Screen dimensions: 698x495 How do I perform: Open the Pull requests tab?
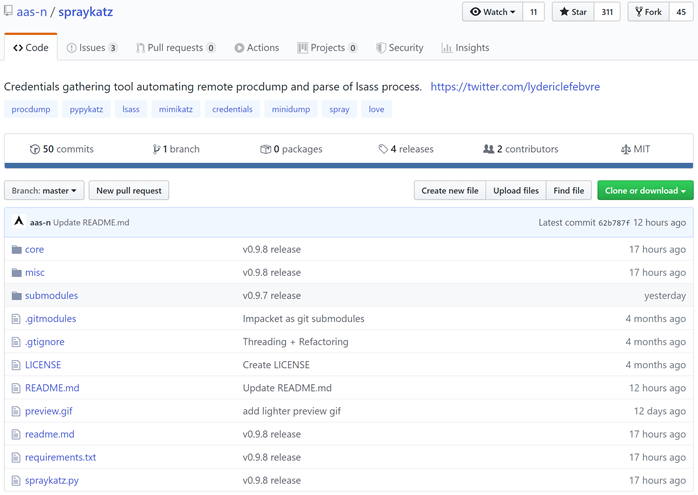(176, 48)
